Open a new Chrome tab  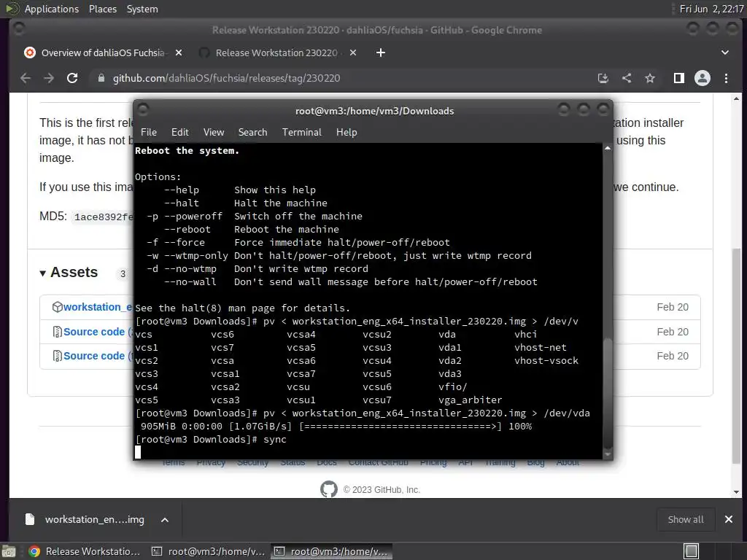[x=380, y=52]
